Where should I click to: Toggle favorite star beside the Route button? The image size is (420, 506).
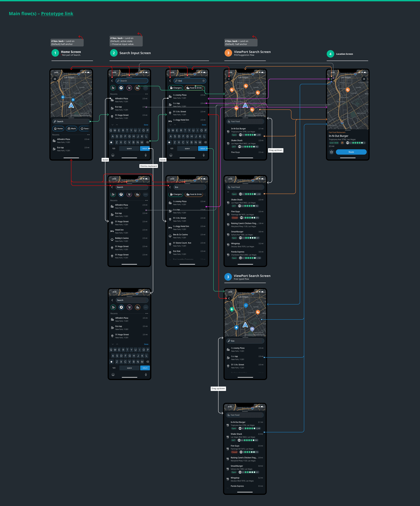tap(331, 152)
